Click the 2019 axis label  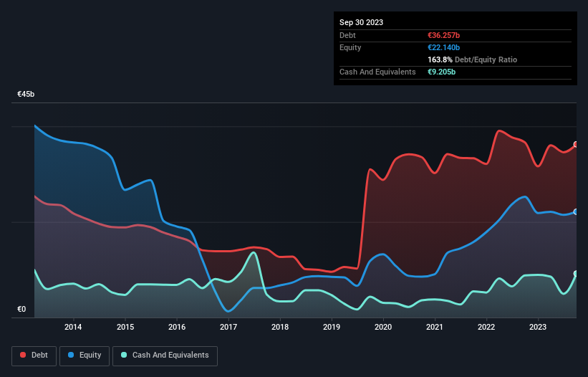332,327
